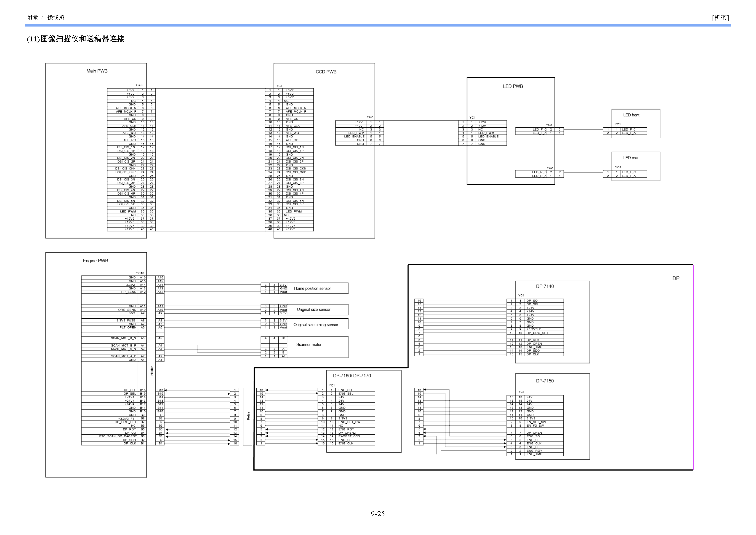Click the CCD PWB block title

coord(326,72)
